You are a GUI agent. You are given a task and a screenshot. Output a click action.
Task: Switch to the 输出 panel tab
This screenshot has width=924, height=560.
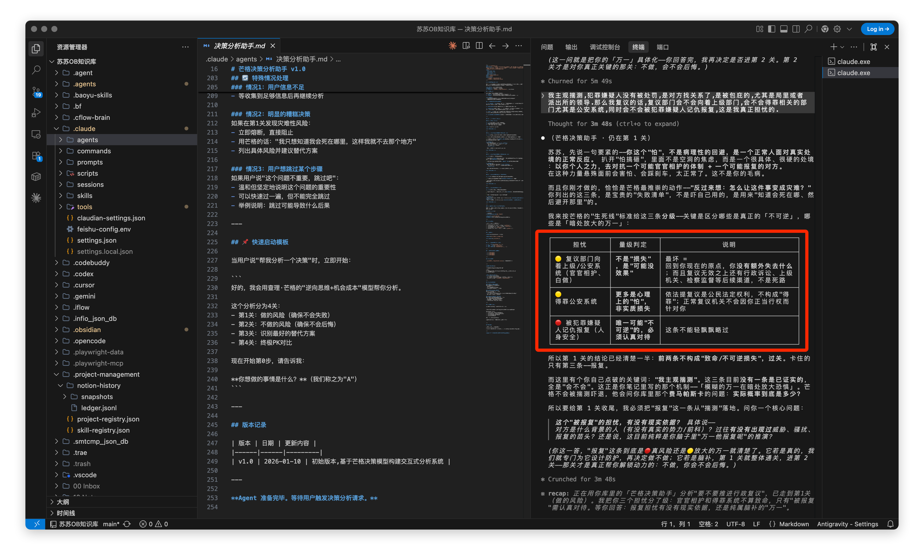coord(571,47)
